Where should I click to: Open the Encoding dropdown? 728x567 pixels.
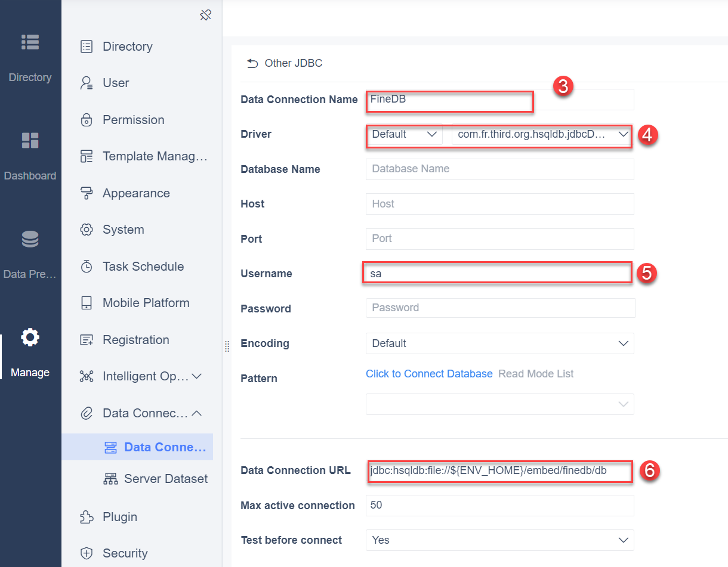[x=499, y=343]
